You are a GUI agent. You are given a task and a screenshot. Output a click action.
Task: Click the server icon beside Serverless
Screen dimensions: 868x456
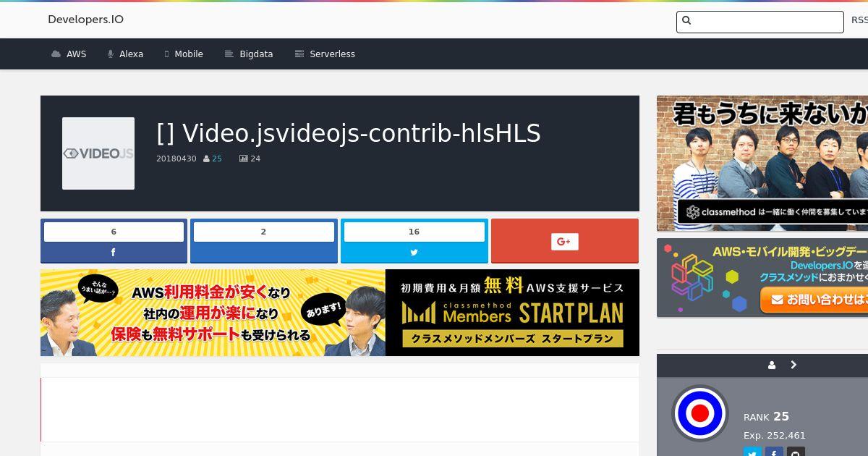(x=299, y=54)
